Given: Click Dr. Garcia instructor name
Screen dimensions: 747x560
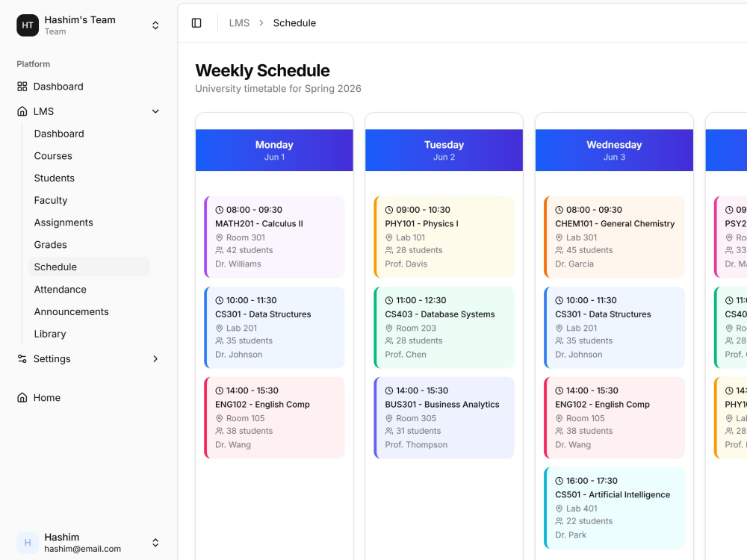Looking at the screenshot, I should coord(574,264).
